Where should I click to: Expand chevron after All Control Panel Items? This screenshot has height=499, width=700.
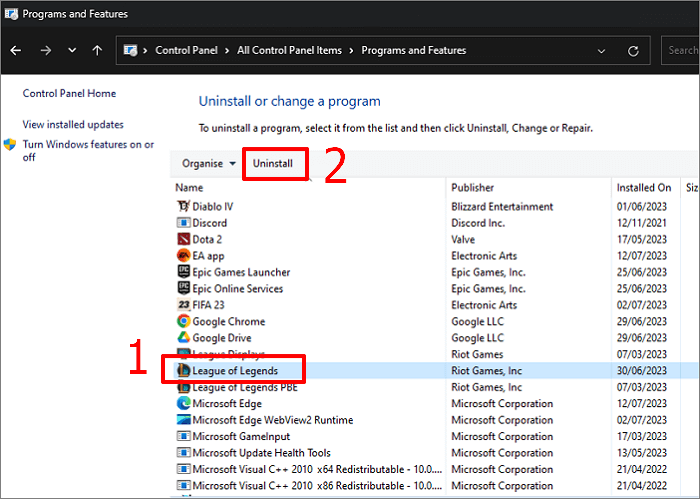tap(351, 50)
